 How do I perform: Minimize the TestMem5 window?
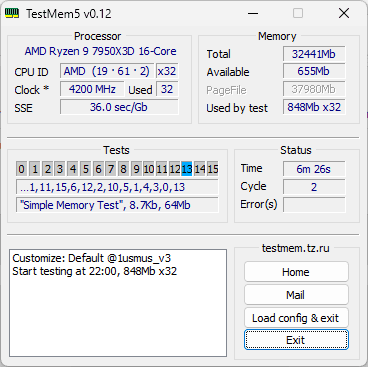point(253,14)
